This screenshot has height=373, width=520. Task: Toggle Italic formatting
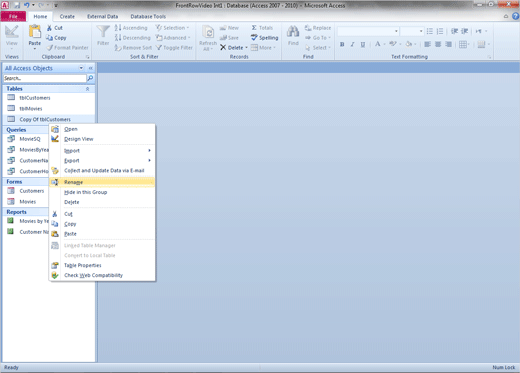pyautogui.click(x=352, y=44)
